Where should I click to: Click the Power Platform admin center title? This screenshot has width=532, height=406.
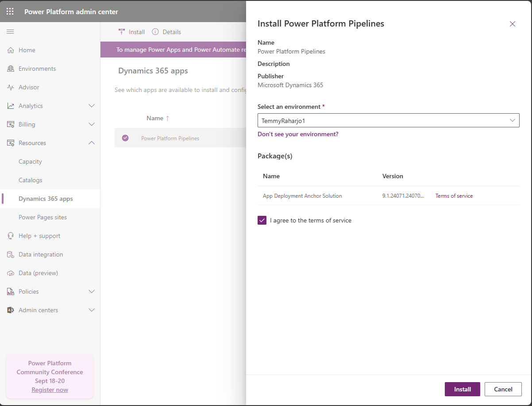[71, 11]
